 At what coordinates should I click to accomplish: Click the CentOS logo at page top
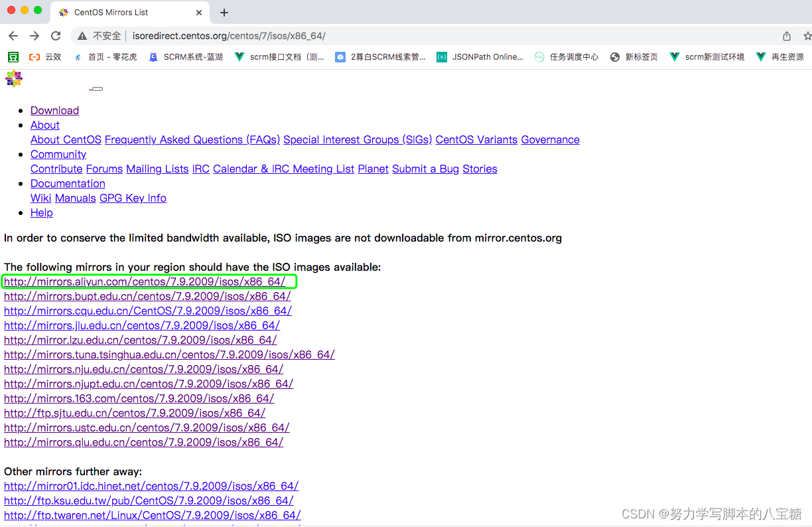(13, 78)
